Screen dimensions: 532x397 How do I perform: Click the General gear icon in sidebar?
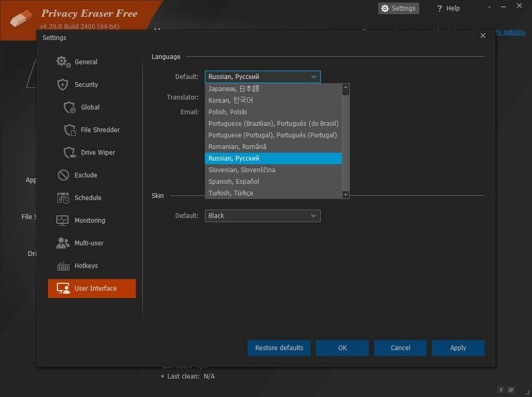coord(63,62)
